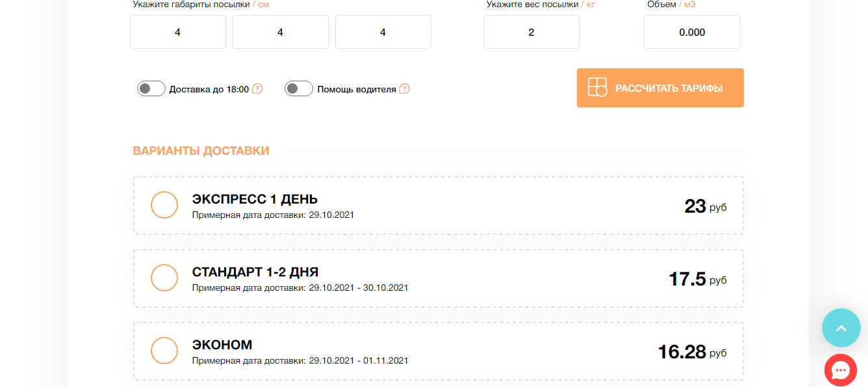Click the volume field showing 0.000
Viewport: 868px width, 387px height.
(x=692, y=32)
